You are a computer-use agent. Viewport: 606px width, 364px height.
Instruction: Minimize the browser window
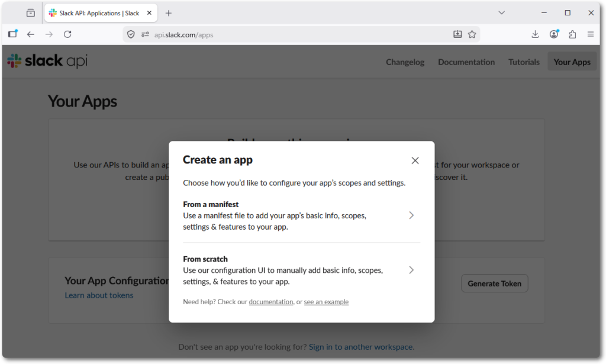tap(544, 13)
